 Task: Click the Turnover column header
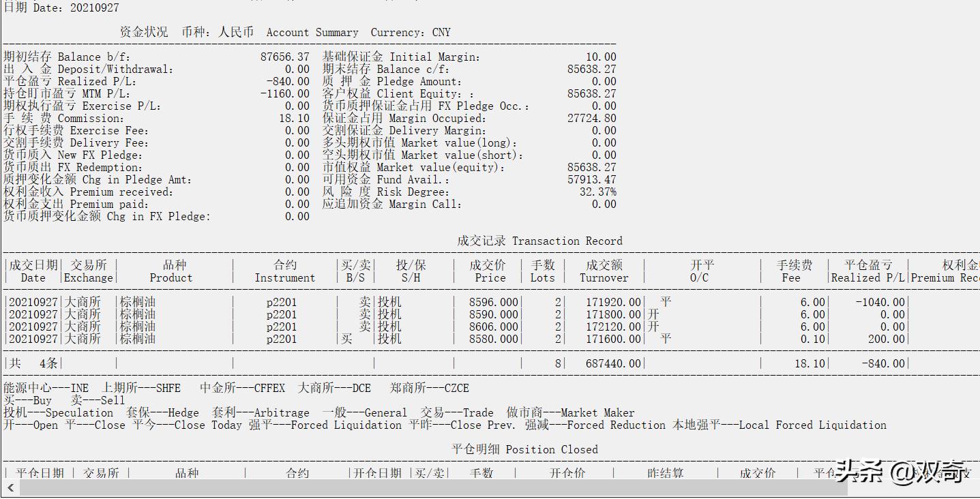point(604,271)
